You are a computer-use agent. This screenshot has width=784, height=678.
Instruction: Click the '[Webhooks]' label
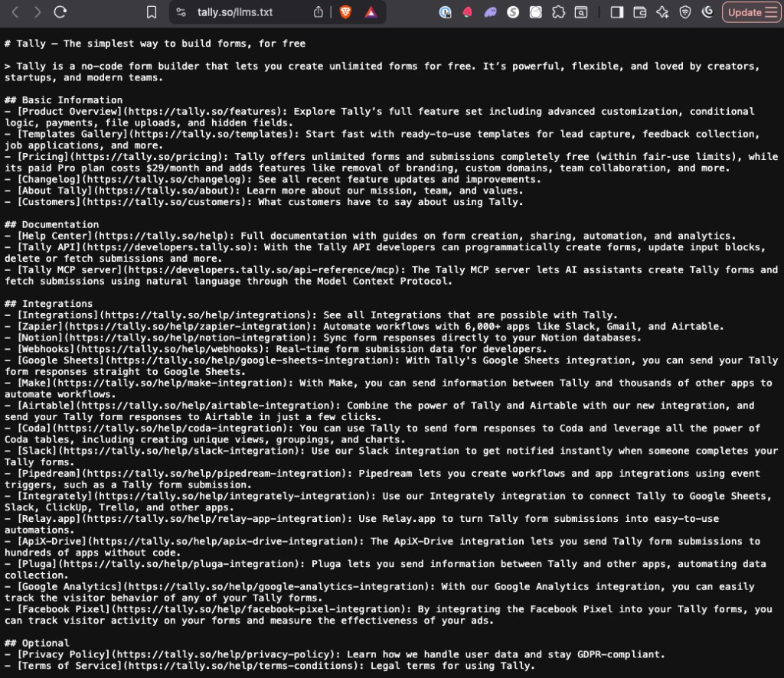[46, 349]
